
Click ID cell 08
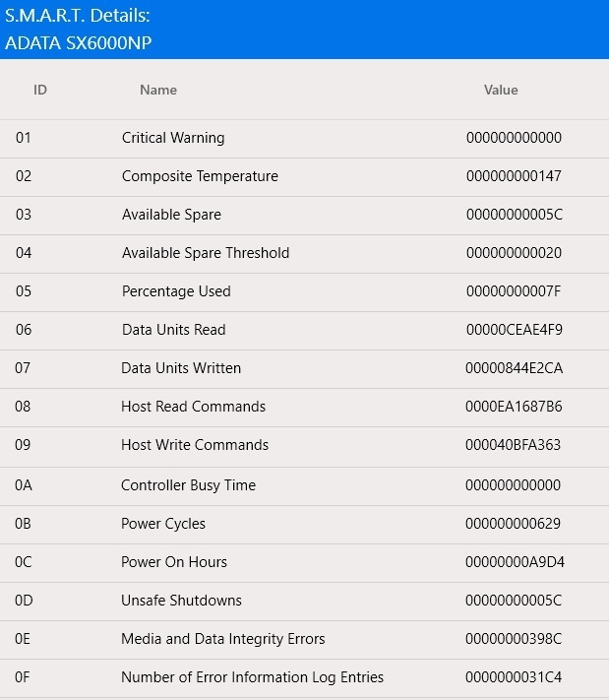pyautogui.click(x=23, y=407)
